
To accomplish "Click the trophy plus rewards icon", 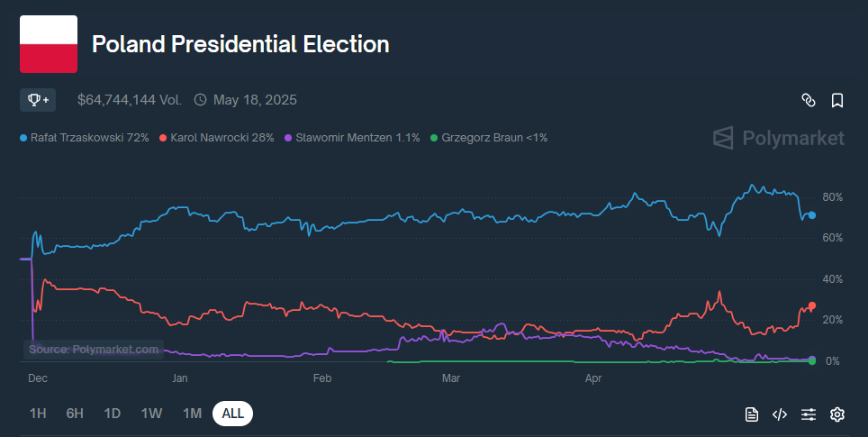I will [38, 100].
